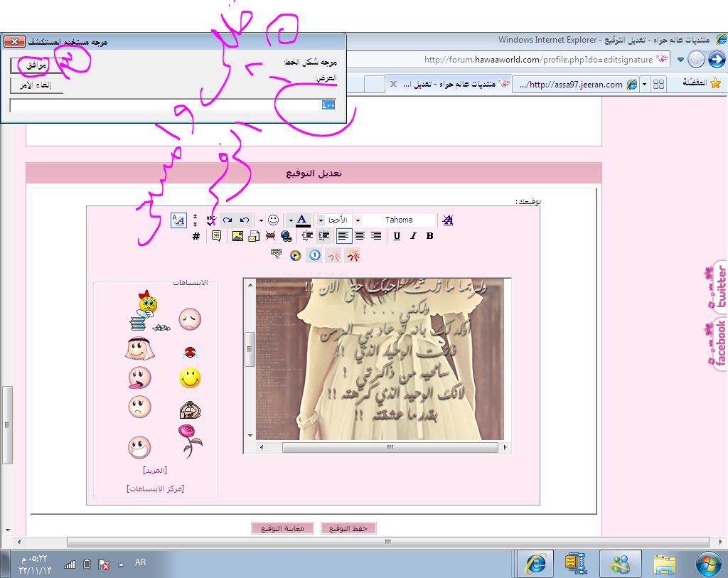Toggle underline formatting

coord(397,236)
